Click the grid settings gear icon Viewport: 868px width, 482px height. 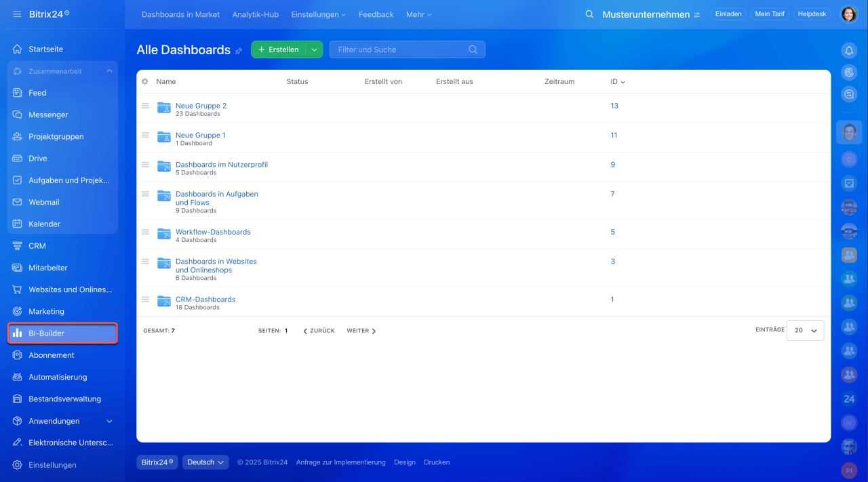pyautogui.click(x=144, y=81)
